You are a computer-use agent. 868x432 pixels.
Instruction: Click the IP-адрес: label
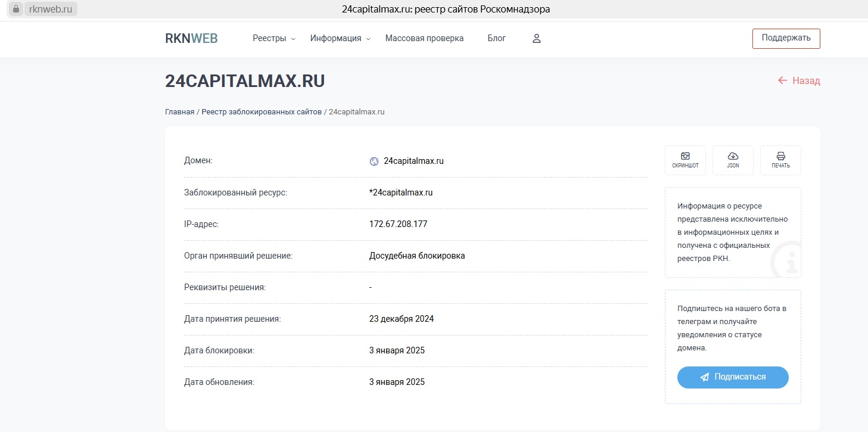(201, 224)
